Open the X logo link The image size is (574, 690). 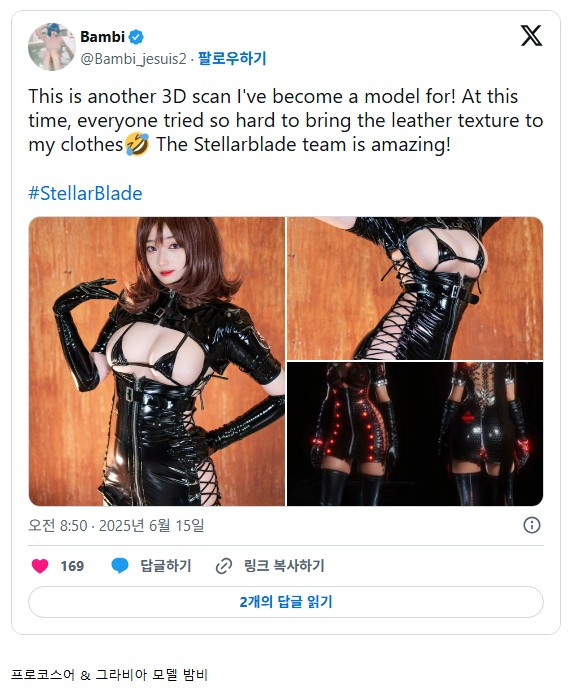(531, 36)
